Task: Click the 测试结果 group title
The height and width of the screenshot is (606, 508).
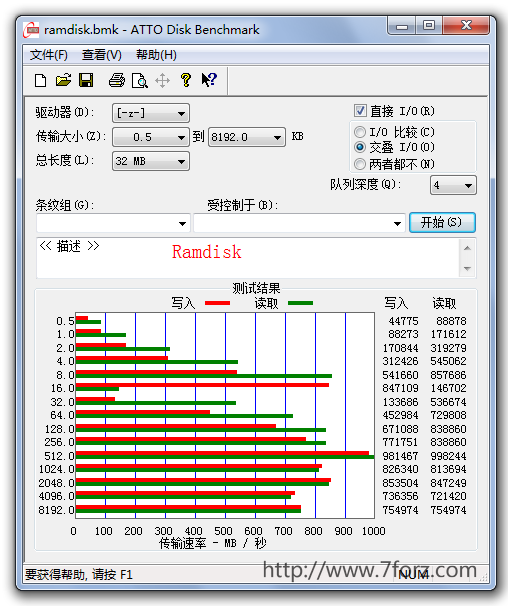Action: (256, 288)
